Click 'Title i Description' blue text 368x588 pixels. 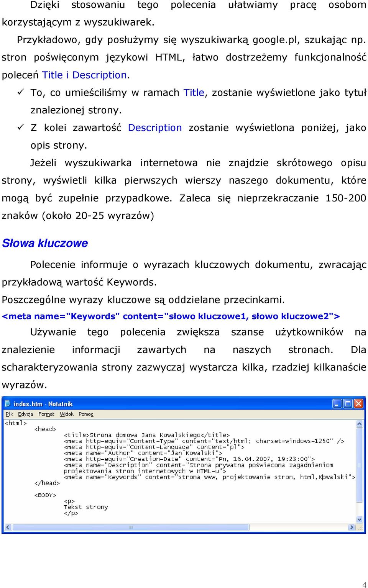tap(84, 75)
